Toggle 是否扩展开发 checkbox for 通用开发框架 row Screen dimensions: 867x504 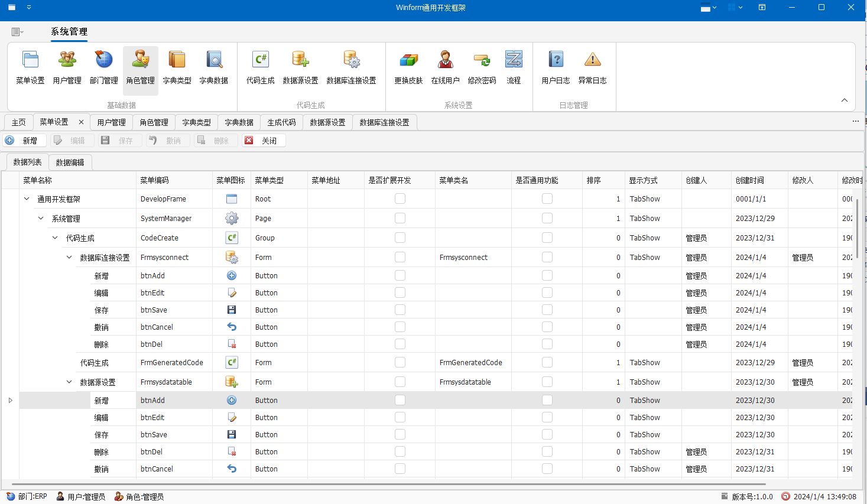coord(400,199)
